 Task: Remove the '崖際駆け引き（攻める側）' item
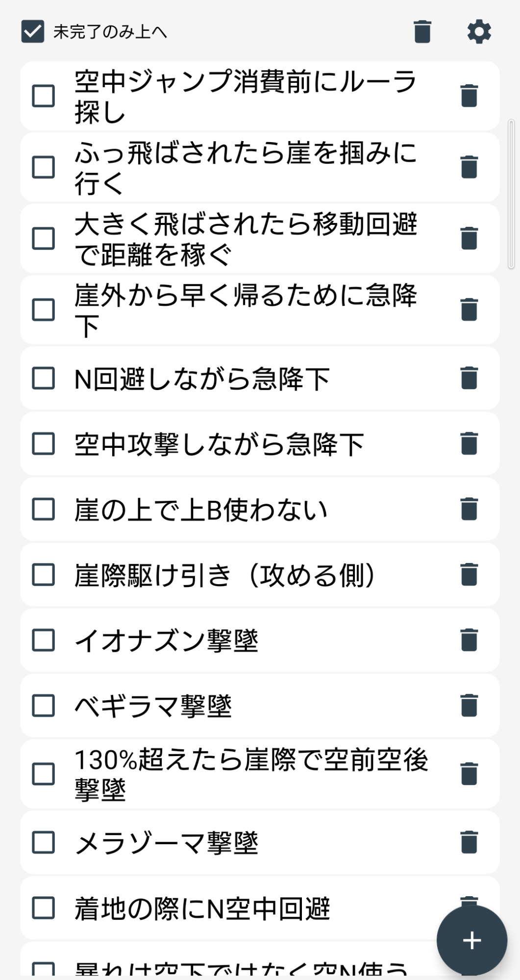coord(469,575)
